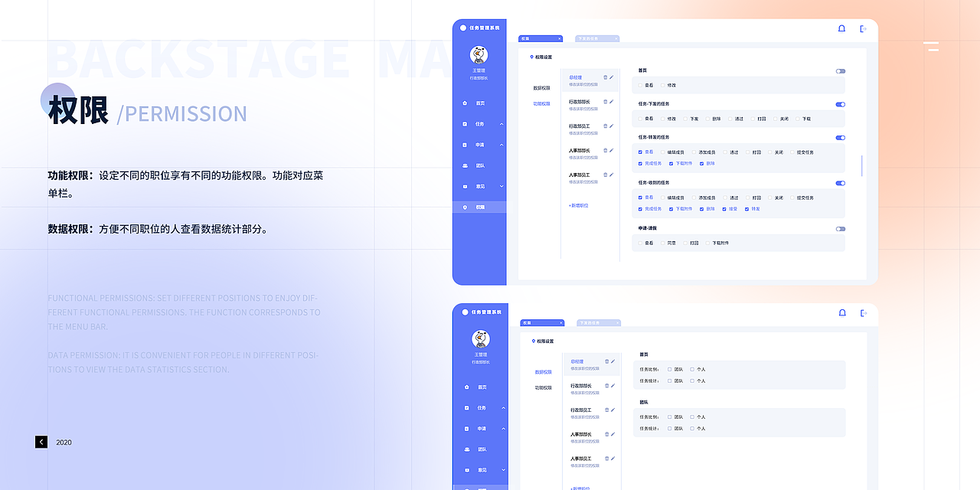Click the 团队 team icon in the sidebar

465,165
